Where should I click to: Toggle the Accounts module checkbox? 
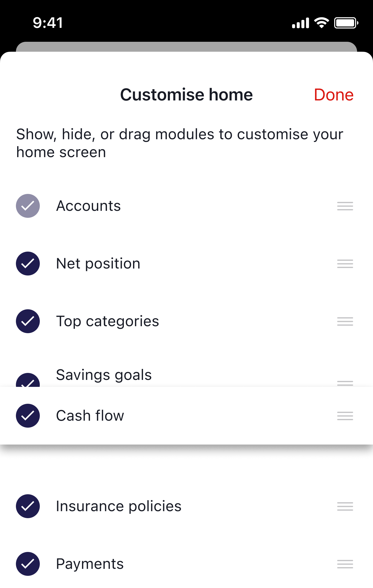click(28, 206)
